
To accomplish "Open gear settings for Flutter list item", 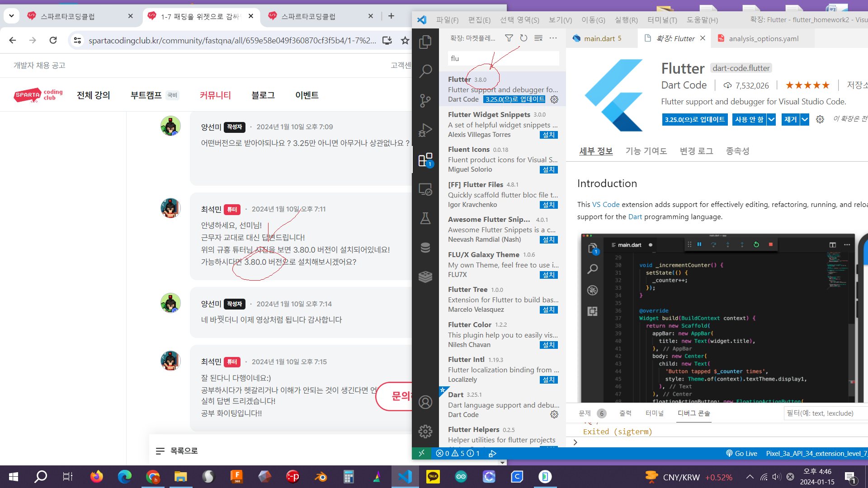I will (x=554, y=99).
